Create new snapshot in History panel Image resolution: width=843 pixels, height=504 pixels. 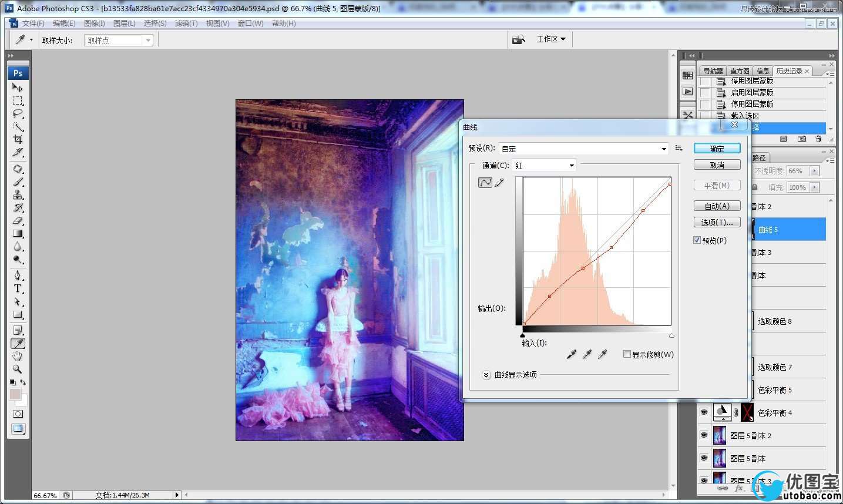click(x=802, y=139)
